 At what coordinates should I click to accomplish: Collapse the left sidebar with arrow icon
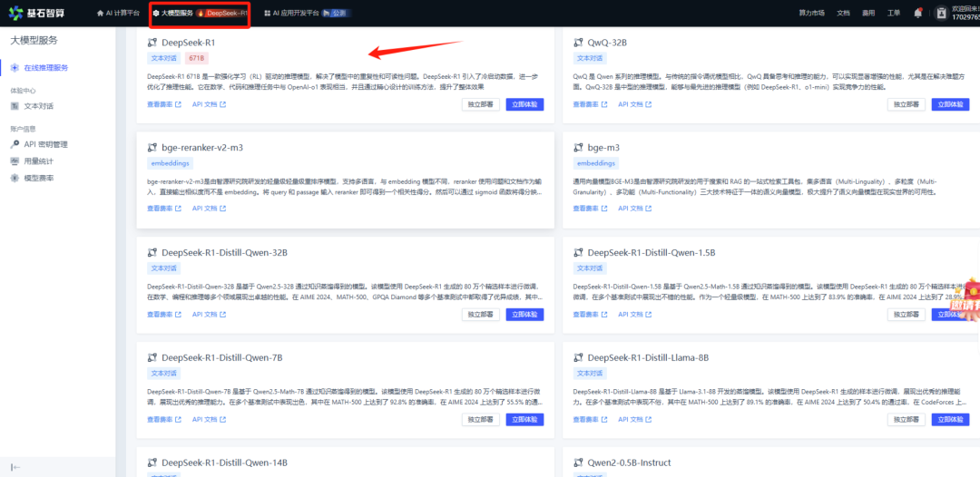click(16, 467)
